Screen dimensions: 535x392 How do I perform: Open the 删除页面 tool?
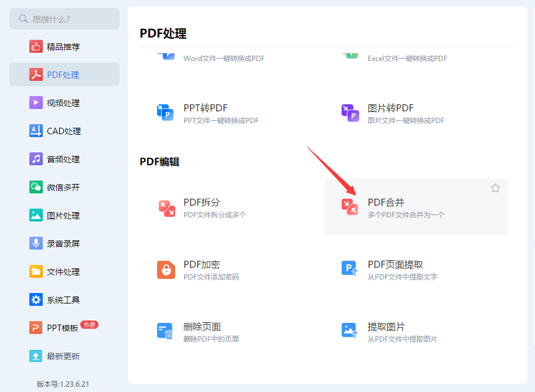pyautogui.click(x=202, y=326)
